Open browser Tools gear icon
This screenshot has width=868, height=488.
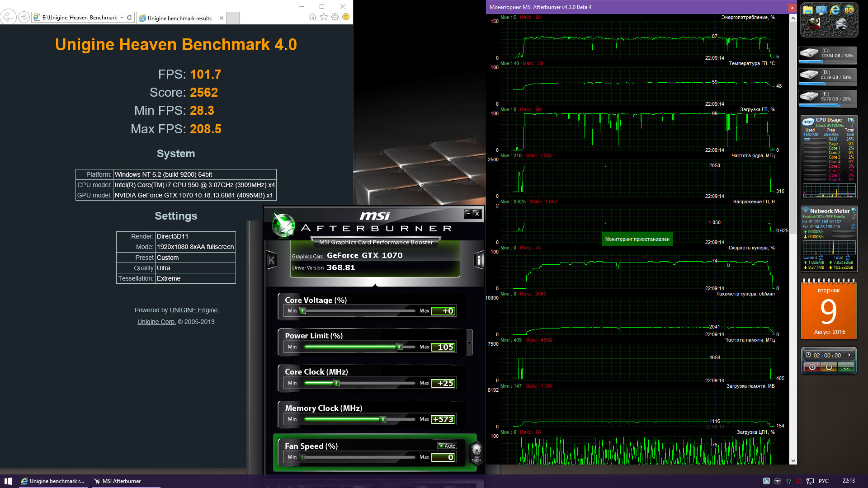coord(335,17)
